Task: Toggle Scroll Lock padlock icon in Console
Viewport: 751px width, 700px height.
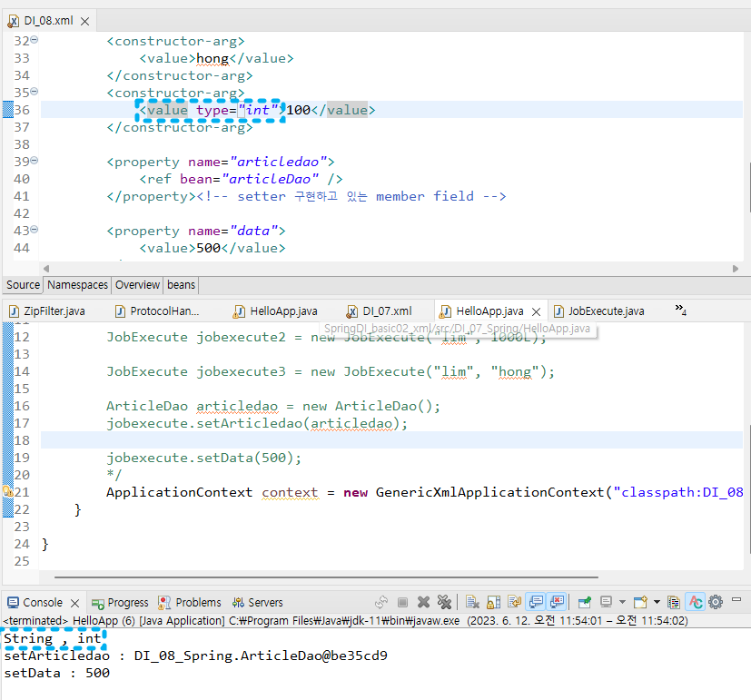Action: 493,602
